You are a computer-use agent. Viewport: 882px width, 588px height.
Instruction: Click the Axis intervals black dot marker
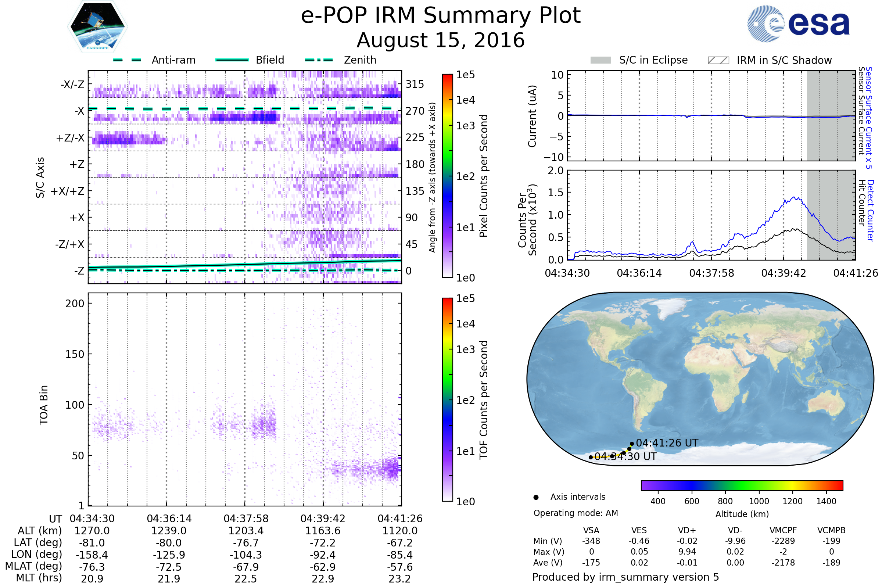click(536, 497)
